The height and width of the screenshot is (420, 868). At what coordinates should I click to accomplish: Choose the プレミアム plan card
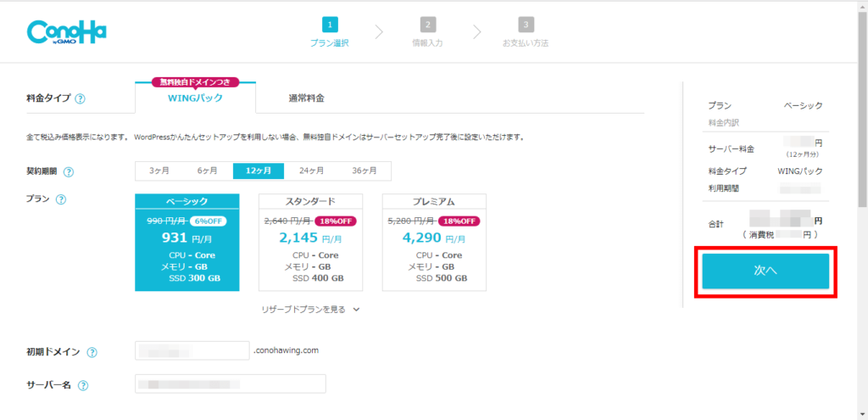tap(434, 242)
